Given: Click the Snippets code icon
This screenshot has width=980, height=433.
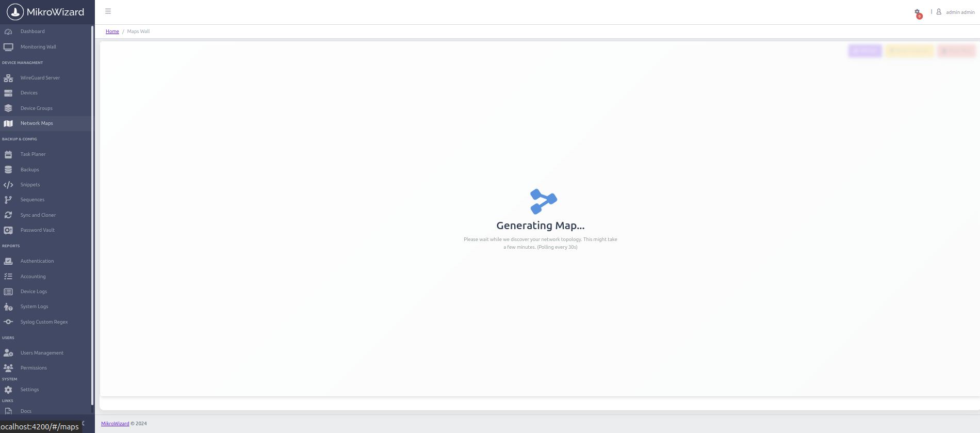Looking at the screenshot, I should pos(8,185).
